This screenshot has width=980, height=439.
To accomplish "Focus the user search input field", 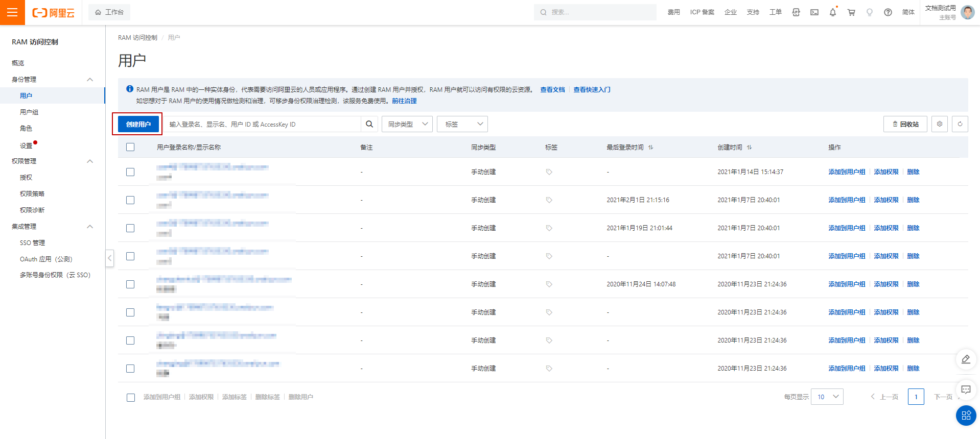I will tap(262, 124).
